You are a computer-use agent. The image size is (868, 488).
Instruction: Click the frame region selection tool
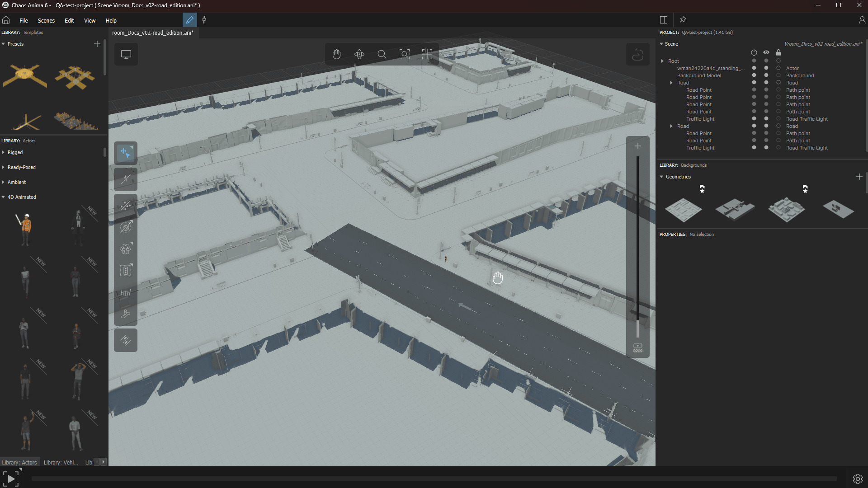point(427,54)
